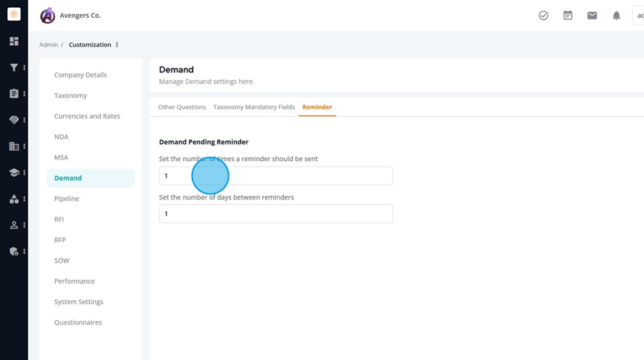Open the dashboard grid icon in sidebar
Image resolution: width=644 pixels, height=360 pixels.
[x=14, y=41]
